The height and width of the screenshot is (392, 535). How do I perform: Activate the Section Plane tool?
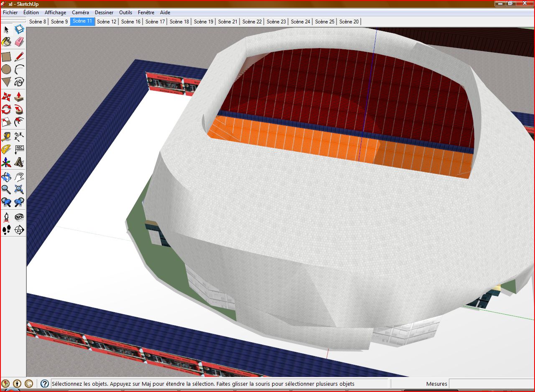tap(19, 229)
